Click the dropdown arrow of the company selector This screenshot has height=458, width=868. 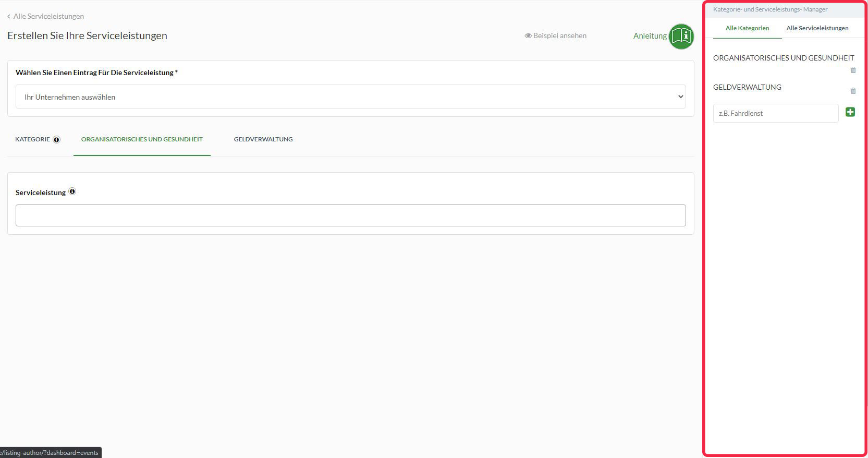tap(680, 97)
